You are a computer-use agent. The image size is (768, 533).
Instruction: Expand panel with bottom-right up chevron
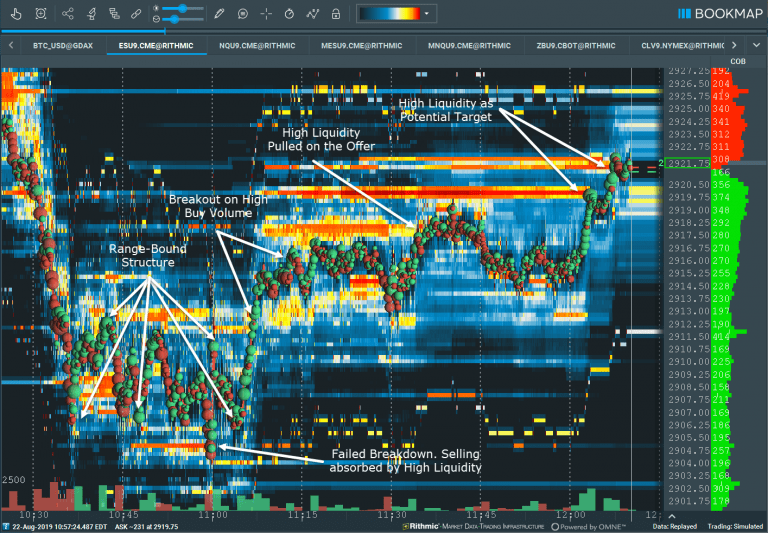672,516
